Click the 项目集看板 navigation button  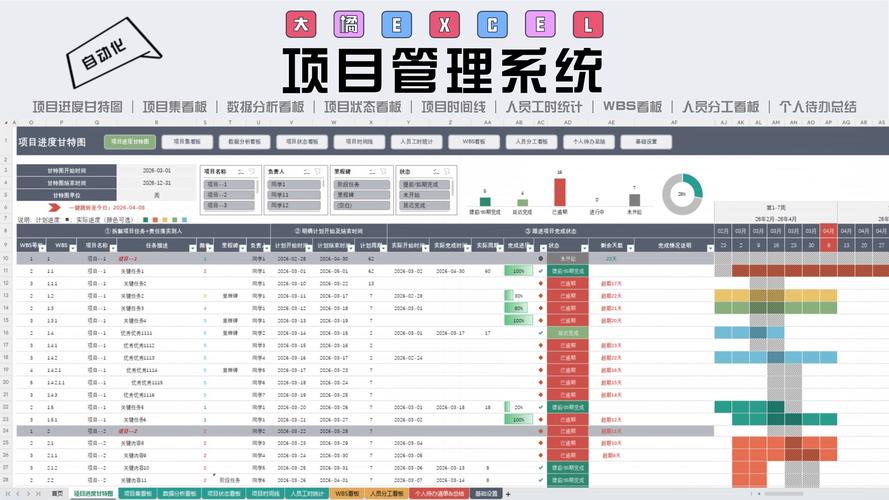pyautogui.click(x=187, y=142)
